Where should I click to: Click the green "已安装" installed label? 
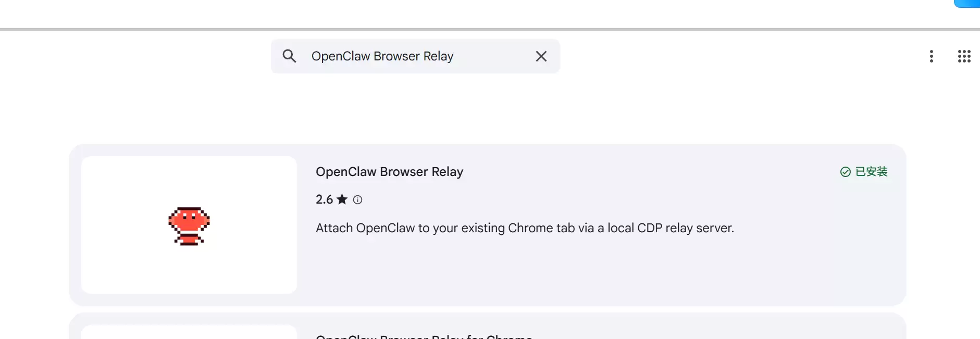pos(871,172)
